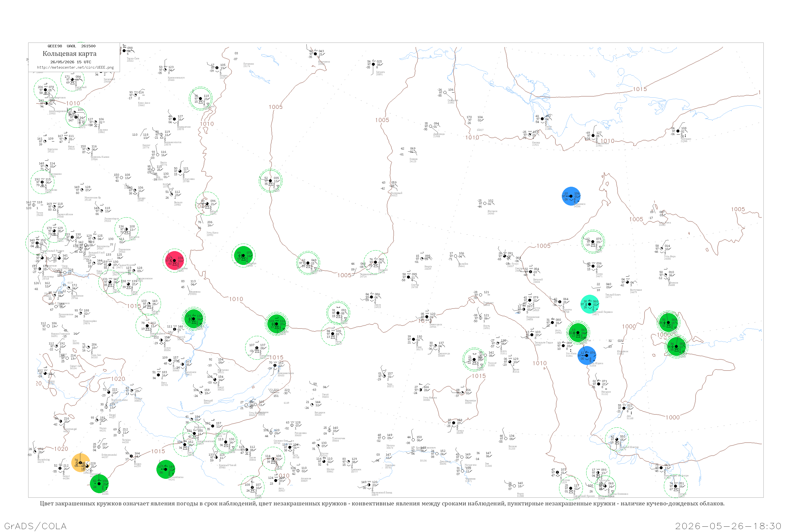Click the station label 'Амга 24962'
The image size is (798, 532).
(x=558, y=331)
